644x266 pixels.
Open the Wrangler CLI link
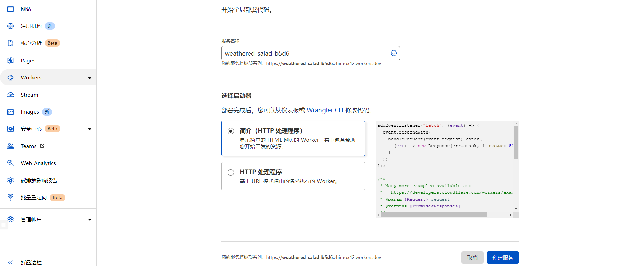(x=325, y=110)
